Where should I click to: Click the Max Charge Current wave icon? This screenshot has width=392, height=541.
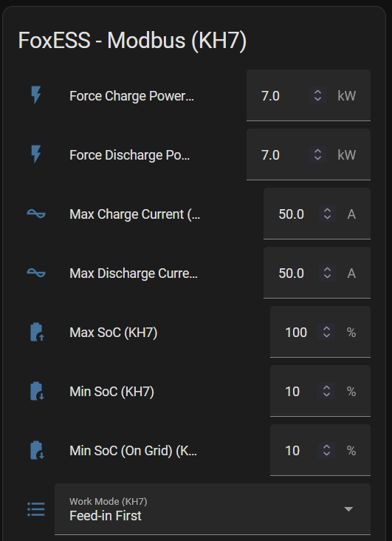tap(36, 214)
